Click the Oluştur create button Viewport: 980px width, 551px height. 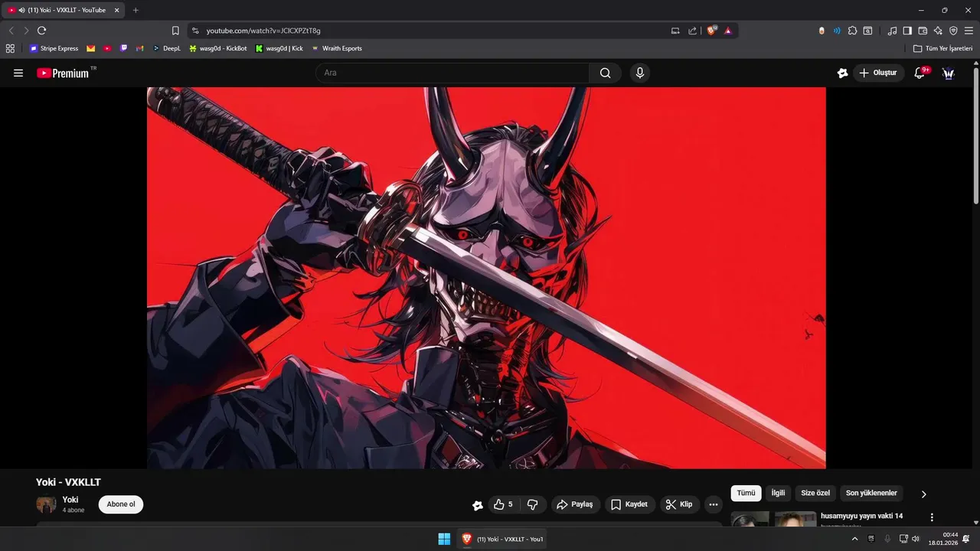click(x=878, y=73)
